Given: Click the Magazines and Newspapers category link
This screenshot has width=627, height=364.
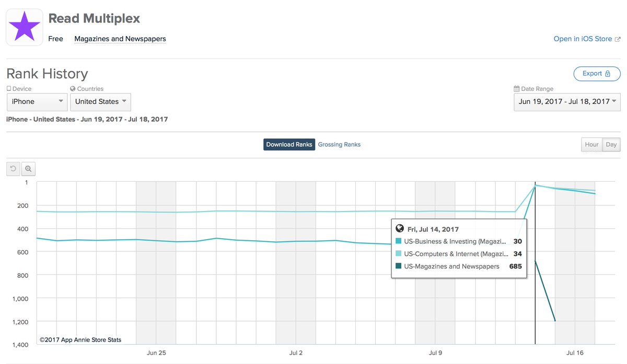Looking at the screenshot, I should 120,39.
